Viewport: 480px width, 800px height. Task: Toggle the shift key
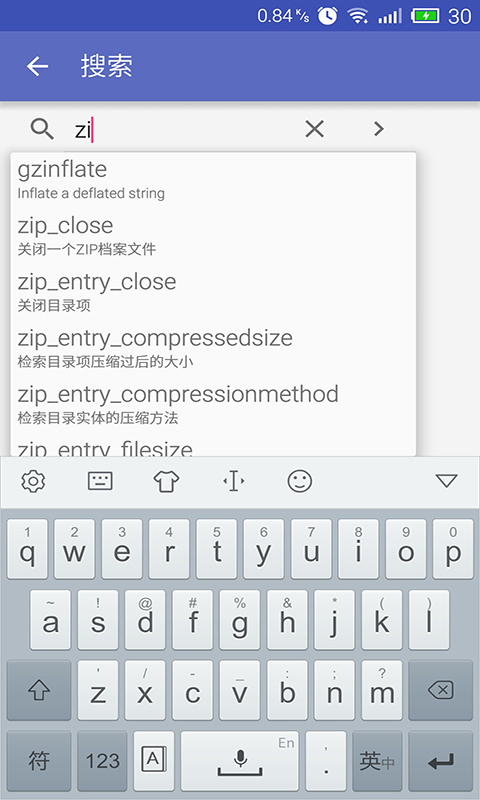[x=39, y=690]
